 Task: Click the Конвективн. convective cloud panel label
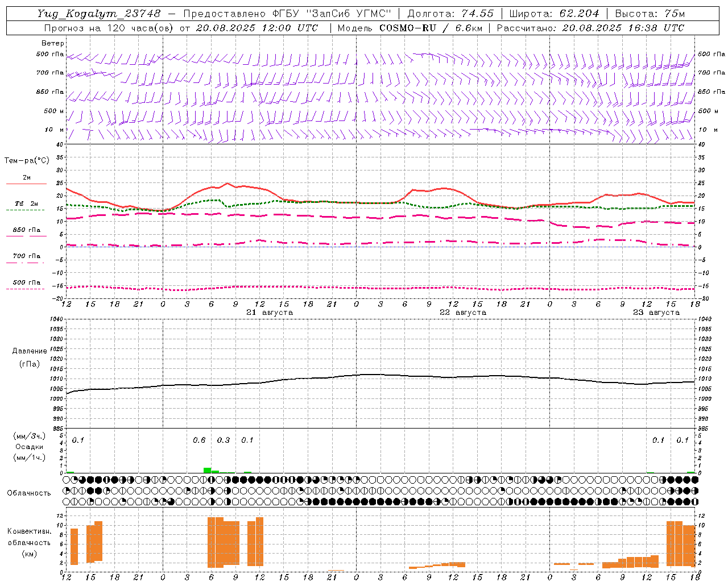(x=30, y=531)
